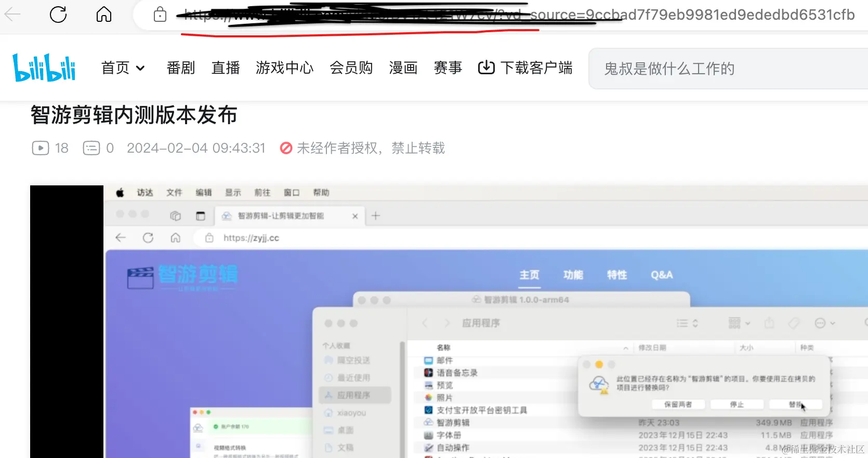Click the article title 智游剪辑内测版本发布
868x458 pixels.
134,115
